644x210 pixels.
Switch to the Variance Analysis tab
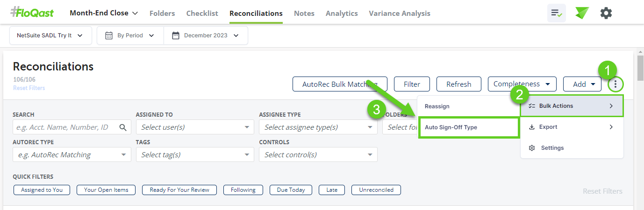click(400, 14)
